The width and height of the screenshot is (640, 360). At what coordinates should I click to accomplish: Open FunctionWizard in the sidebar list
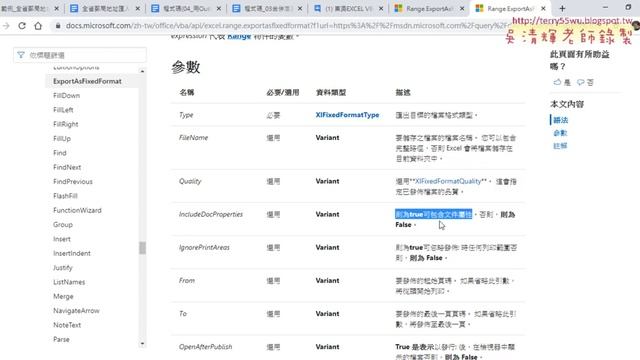[77, 210]
